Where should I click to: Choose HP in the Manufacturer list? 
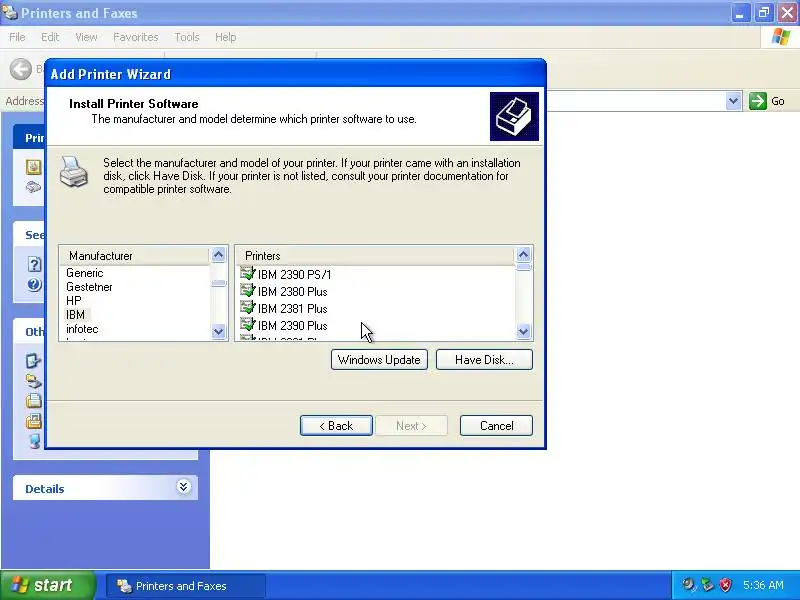click(73, 301)
